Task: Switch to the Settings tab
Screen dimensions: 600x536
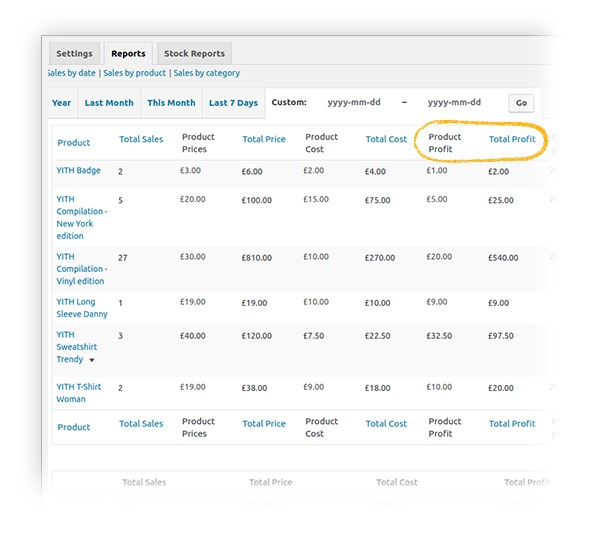Action: click(74, 53)
